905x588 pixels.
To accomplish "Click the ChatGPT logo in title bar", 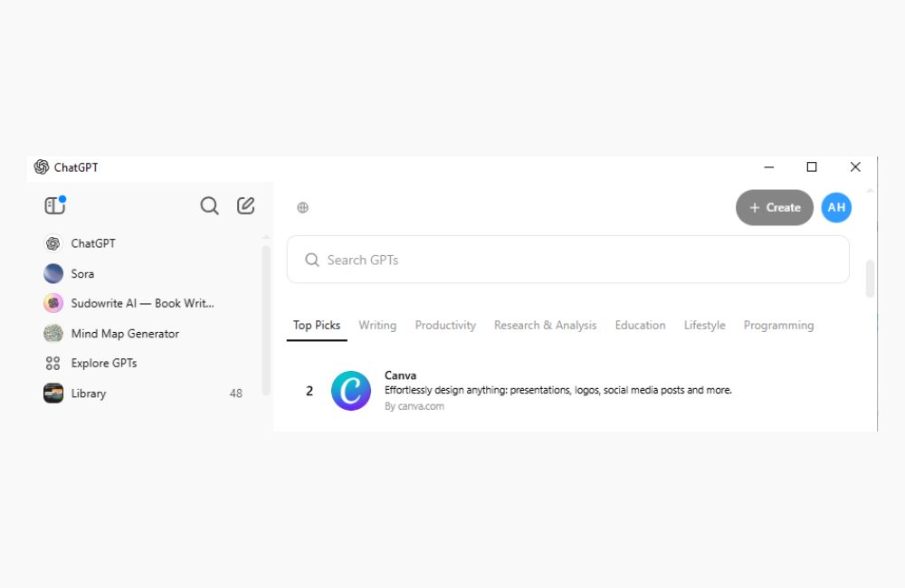I will tap(42, 167).
